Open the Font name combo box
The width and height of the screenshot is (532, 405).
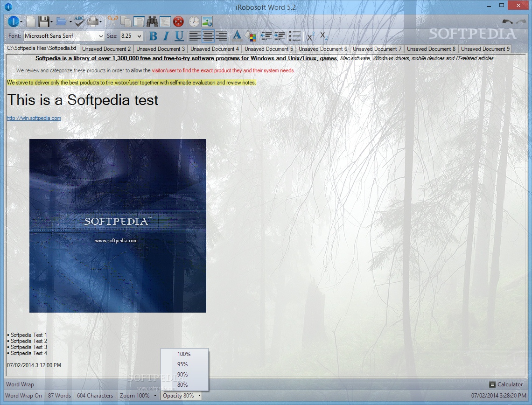tap(64, 35)
